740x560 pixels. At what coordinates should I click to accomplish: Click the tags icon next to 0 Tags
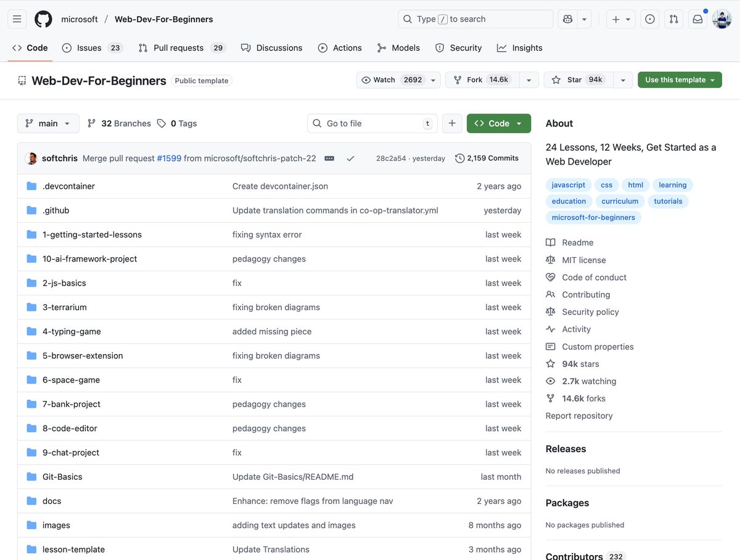[x=162, y=123]
